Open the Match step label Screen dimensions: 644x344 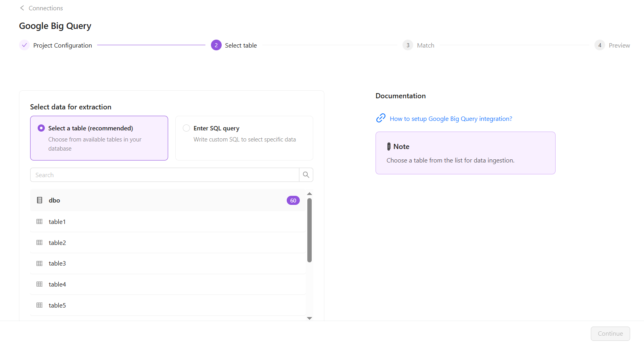425,46
